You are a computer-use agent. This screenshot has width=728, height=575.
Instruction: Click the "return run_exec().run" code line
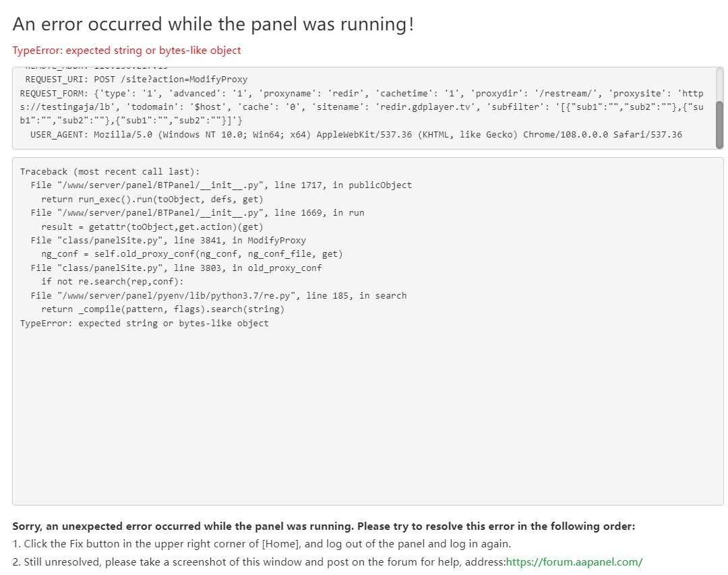point(152,199)
